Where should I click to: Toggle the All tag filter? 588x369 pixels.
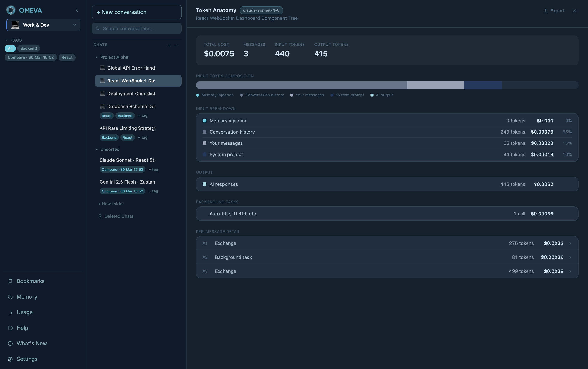tap(10, 48)
